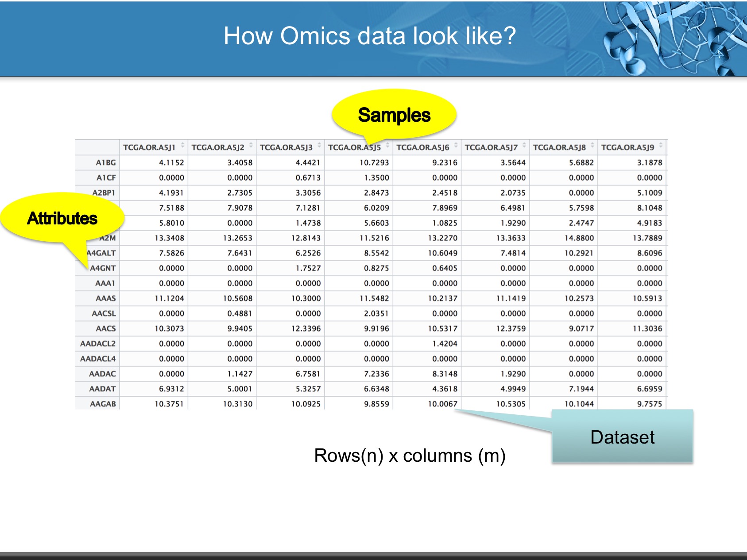The image size is (747, 560).
Task: Click sort arrows beside TCGA.OR.A5J3 header
Action: pyautogui.click(x=319, y=146)
